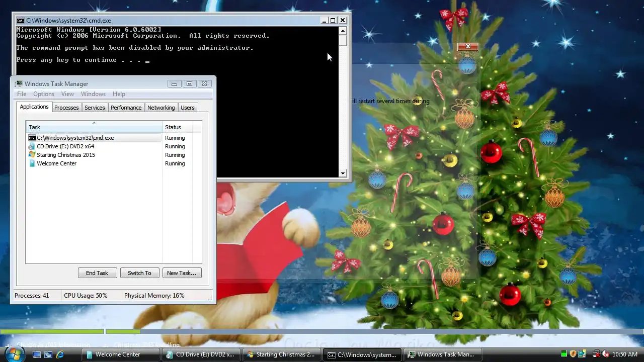
Task: Switch to the Performance tab
Action: point(126,108)
